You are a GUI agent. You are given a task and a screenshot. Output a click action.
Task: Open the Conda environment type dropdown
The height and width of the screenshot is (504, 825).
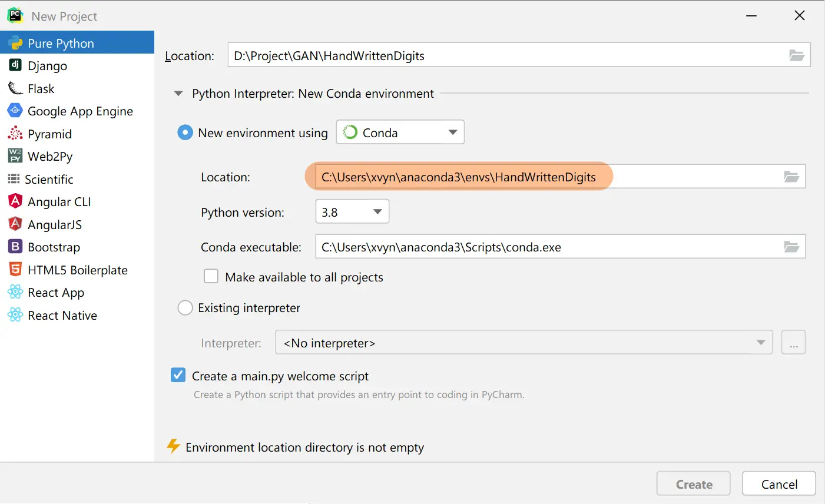[x=400, y=132]
